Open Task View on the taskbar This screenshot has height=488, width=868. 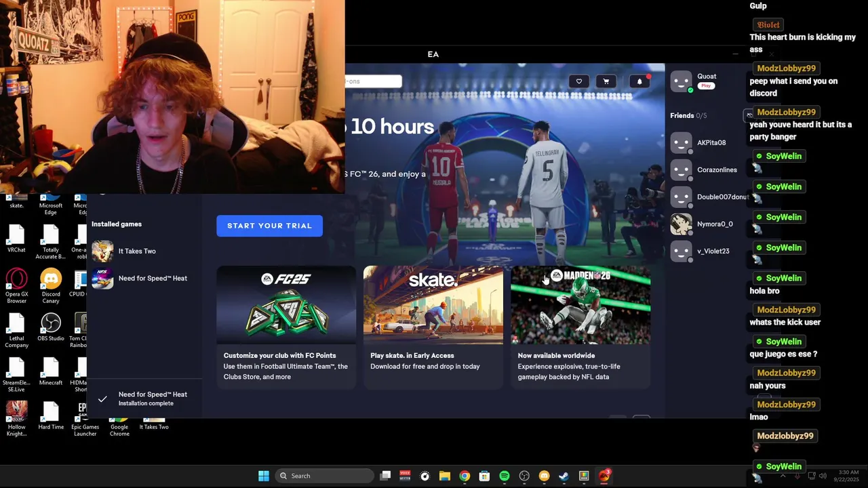tap(385, 476)
